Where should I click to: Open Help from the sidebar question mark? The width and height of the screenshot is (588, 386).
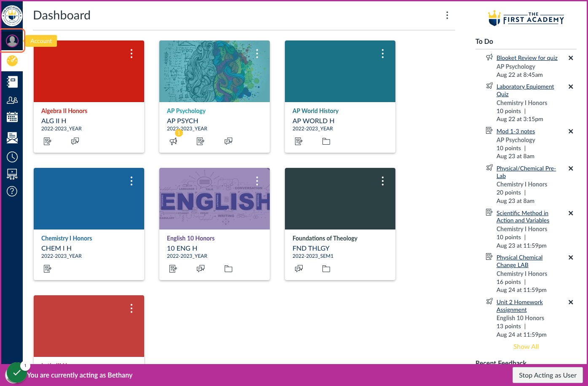pos(12,192)
